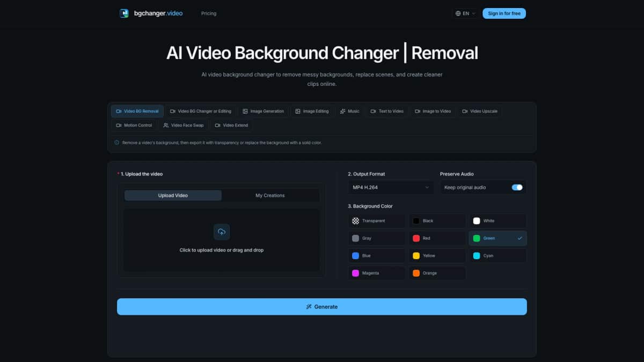The height and width of the screenshot is (362, 644).
Task: Click the cloud upload icon
Action: (x=222, y=232)
